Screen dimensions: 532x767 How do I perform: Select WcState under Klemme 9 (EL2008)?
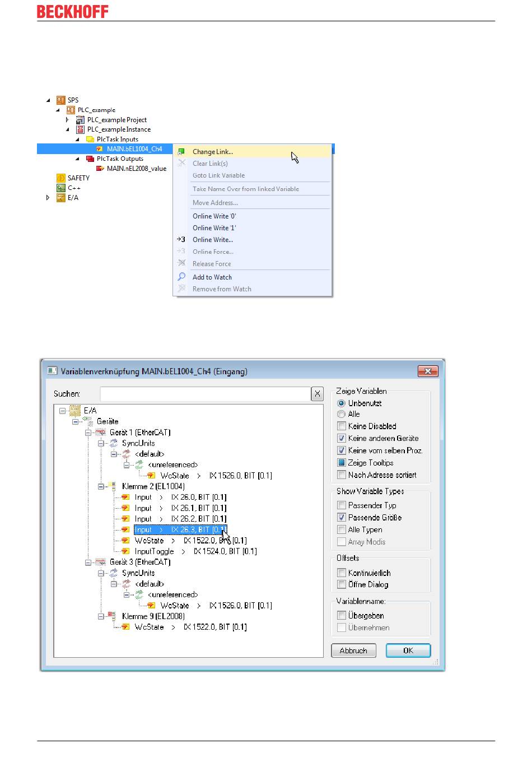tap(190, 627)
